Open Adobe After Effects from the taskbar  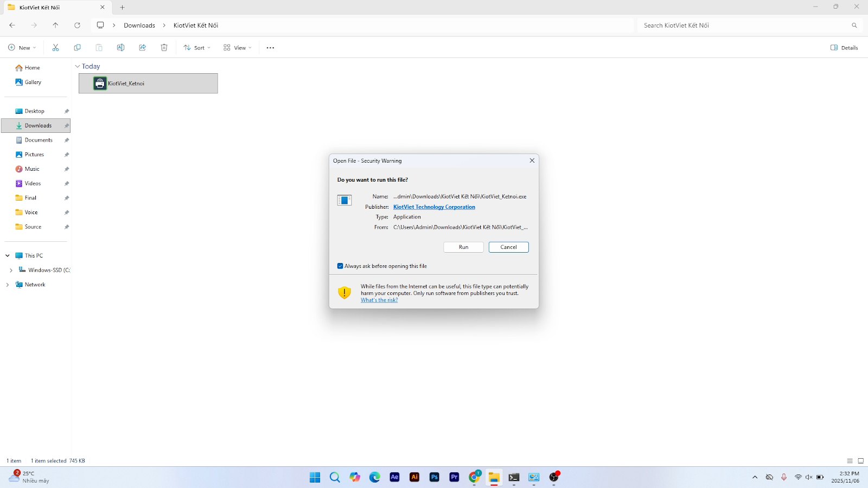(394, 477)
